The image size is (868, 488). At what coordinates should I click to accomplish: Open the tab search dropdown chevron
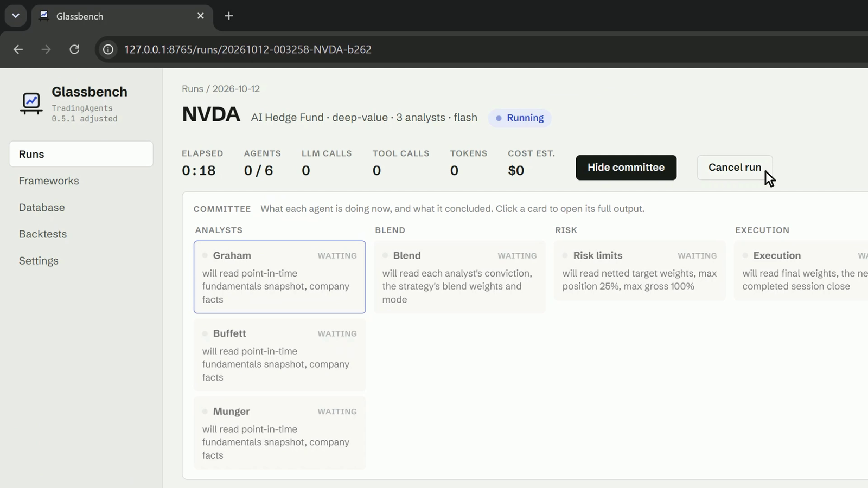tap(15, 16)
